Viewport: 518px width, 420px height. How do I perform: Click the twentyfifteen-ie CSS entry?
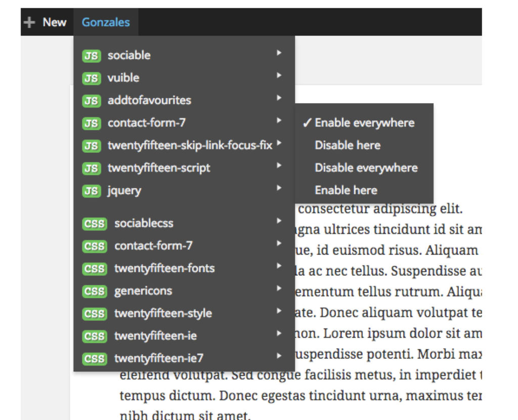tap(155, 336)
